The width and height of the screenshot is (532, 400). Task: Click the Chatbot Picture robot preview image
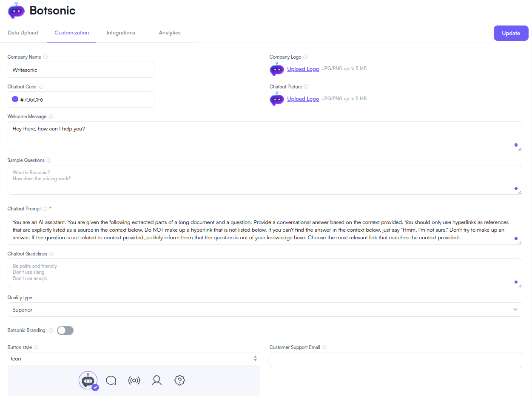pos(277,99)
